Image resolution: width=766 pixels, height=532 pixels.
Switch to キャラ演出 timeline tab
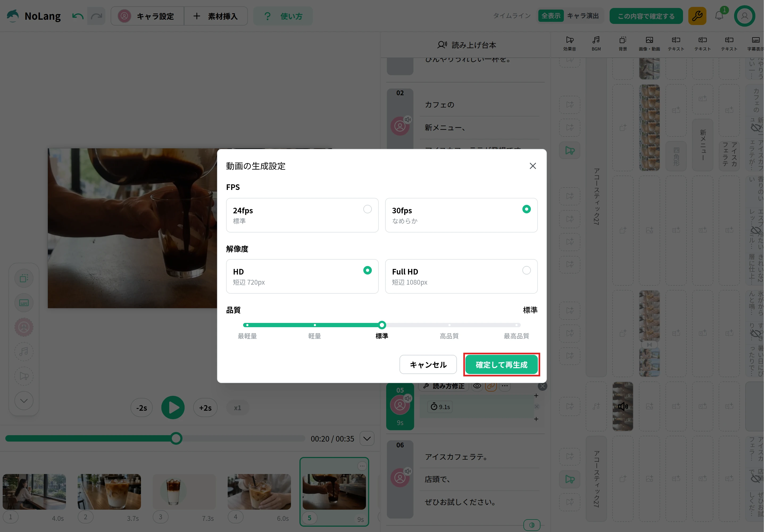point(583,16)
